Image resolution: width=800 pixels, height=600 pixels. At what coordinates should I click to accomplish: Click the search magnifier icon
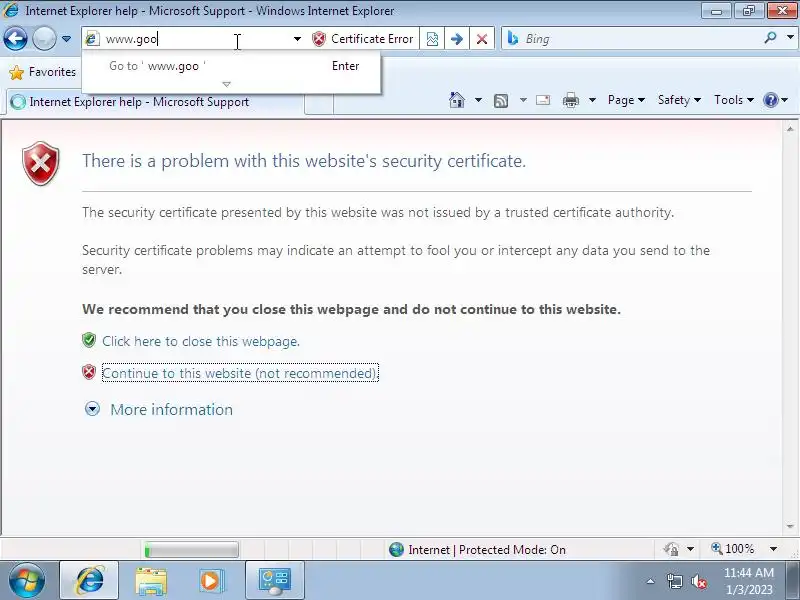click(x=770, y=38)
